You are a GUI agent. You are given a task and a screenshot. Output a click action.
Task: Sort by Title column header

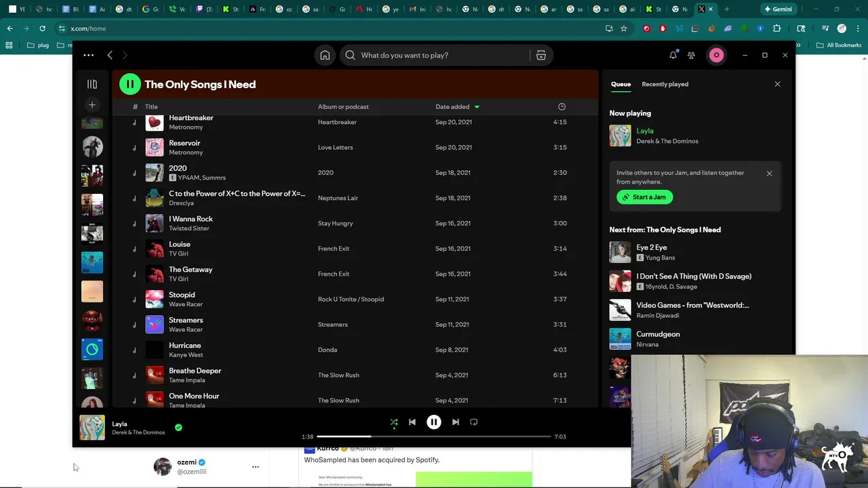pyautogui.click(x=151, y=106)
